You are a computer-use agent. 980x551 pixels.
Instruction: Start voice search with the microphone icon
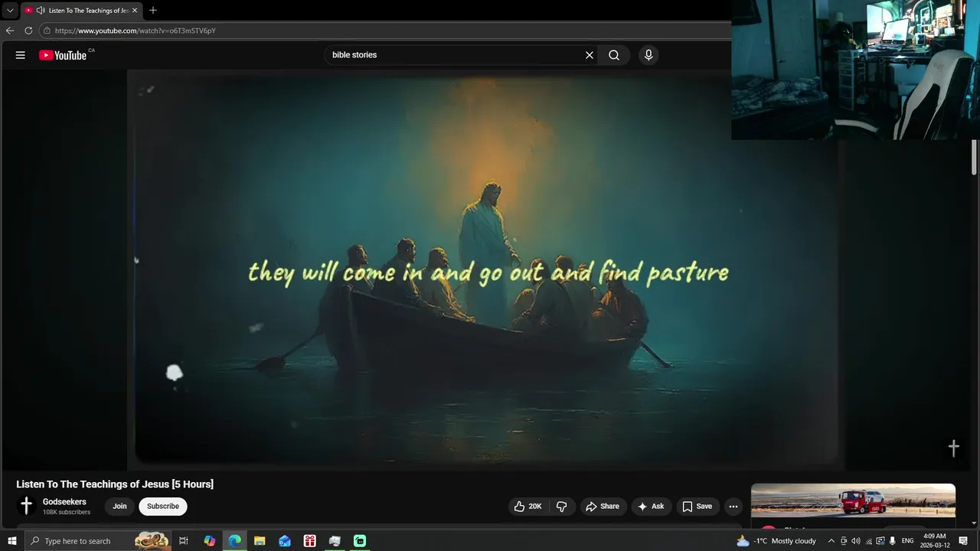pos(648,55)
